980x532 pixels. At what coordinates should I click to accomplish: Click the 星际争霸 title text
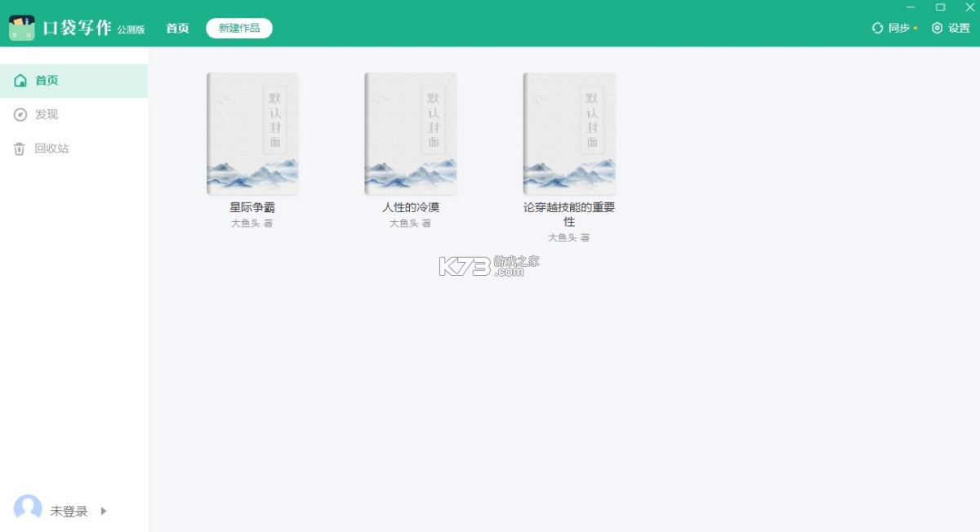click(x=252, y=207)
